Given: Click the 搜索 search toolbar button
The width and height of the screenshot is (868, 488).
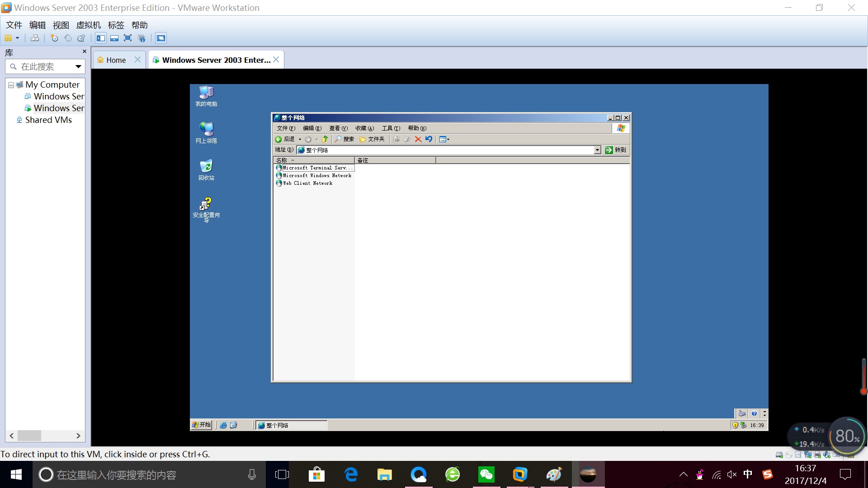Looking at the screenshot, I should tap(344, 139).
